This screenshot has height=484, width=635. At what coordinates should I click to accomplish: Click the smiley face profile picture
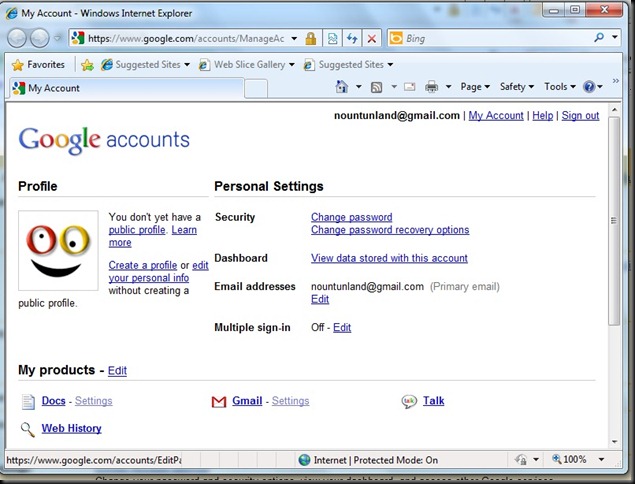[x=58, y=250]
